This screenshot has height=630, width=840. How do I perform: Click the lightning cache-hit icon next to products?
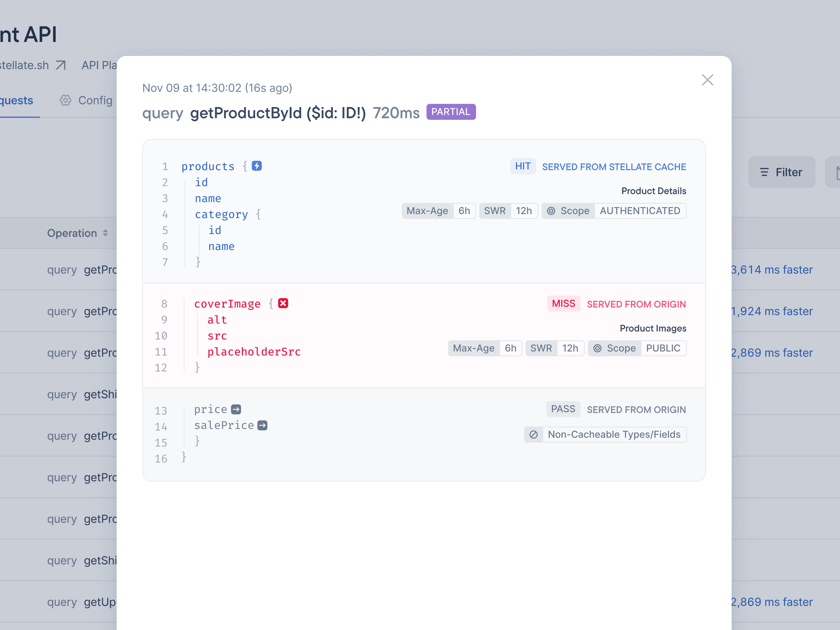tap(256, 166)
